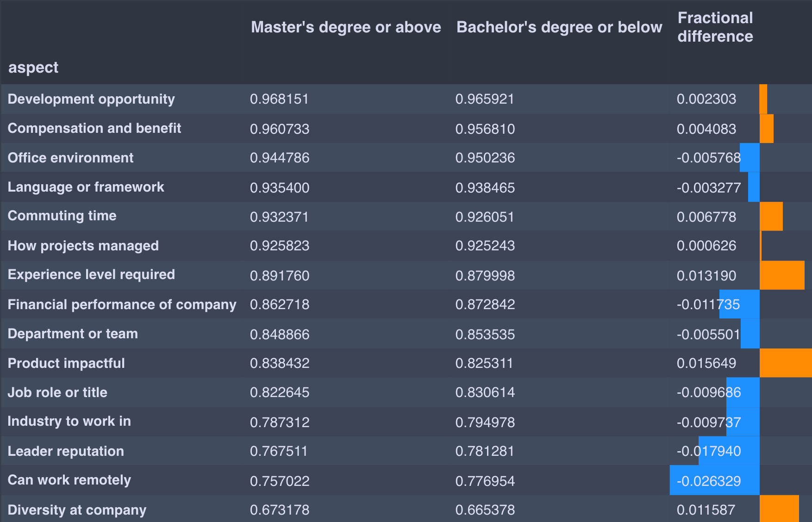Click the blue bar for Can work remotely
Image resolution: width=812 pixels, height=522 pixels.
coord(715,480)
